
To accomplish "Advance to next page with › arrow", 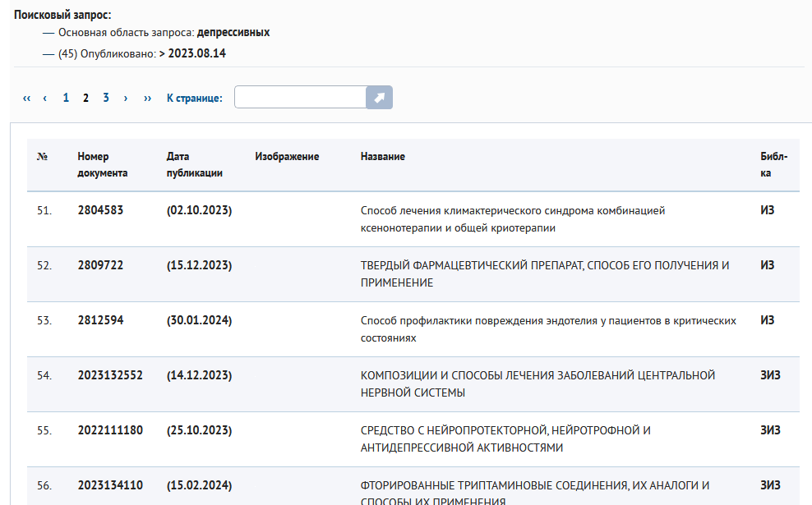I will (126, 97).
